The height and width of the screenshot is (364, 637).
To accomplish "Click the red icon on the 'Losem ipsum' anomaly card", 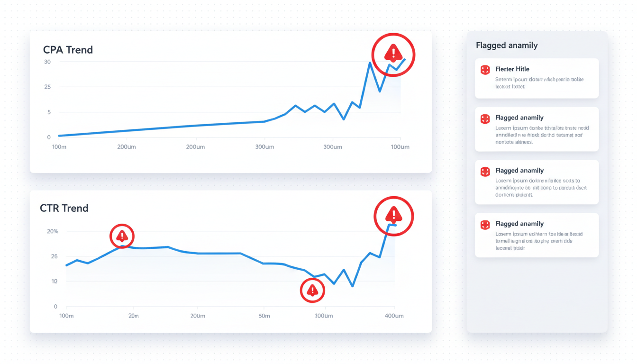I will click(485, 225).
